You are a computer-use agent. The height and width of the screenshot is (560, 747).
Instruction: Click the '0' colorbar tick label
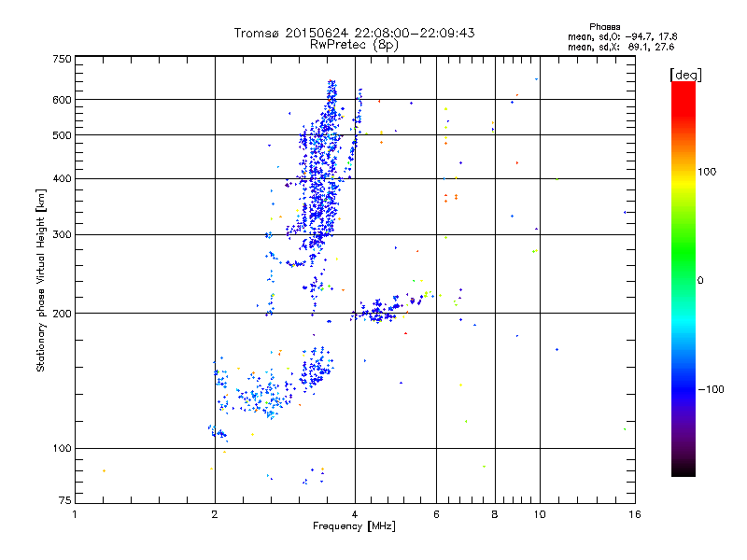pyautogui.click(x=700, y=281)
